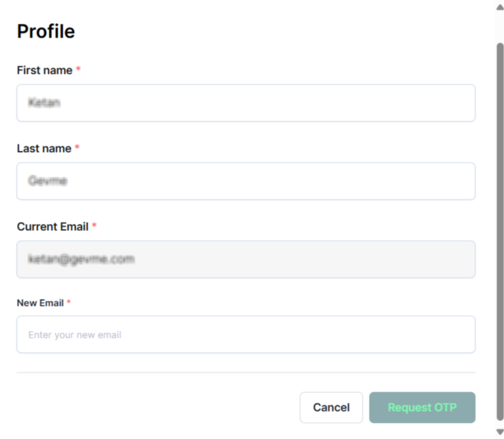The image size is (504, 439).
Task: Click the red asterisk beside First name
Action: pyautogui.click(x=78, y=70)
